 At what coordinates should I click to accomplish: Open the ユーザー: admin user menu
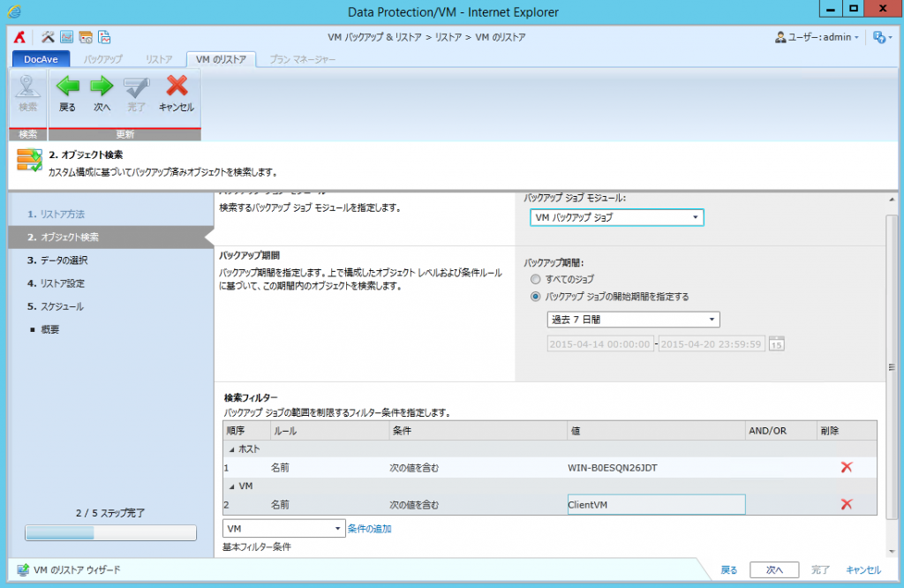point(817,37)
